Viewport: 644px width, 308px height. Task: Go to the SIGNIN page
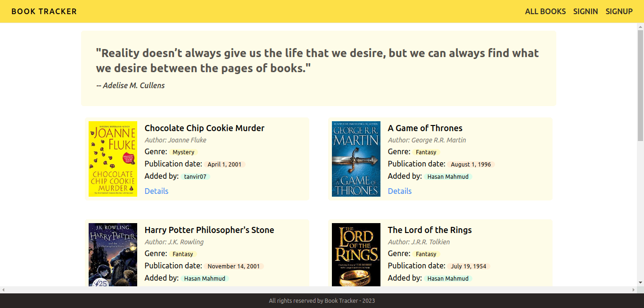pos(586,11)
